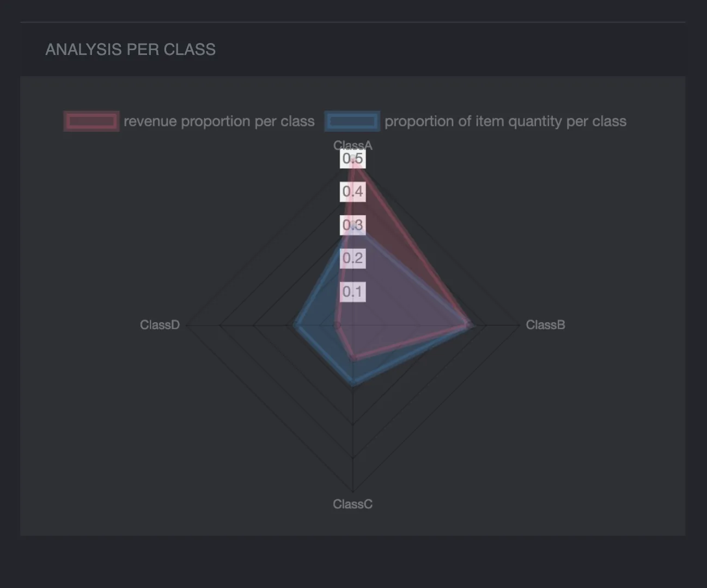Viewport: 707px width, 588px height.
Task: Select the red revenue data point on ClassA axis
Action: point(353,159)
